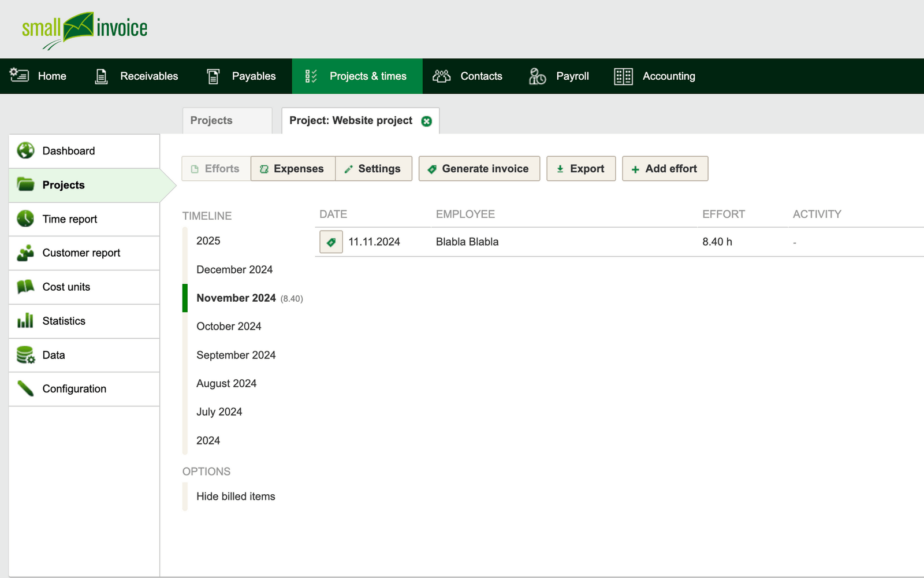Expand the December 2024 timeline entry
The image size is (924, 578).
(234, 269)
